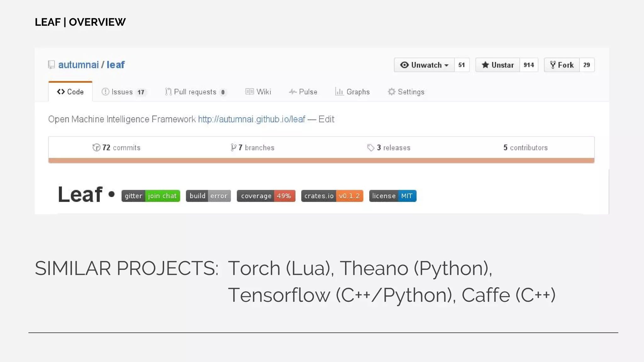Open the Unwatch dropdown button
The height and width of the screenshot is (362, 644).
tap(424, 65)
